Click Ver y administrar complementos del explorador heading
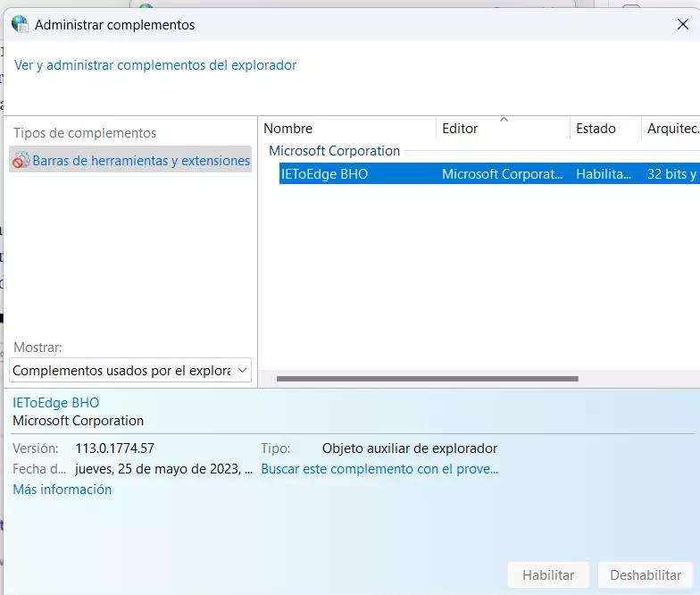 coord(155,65)
